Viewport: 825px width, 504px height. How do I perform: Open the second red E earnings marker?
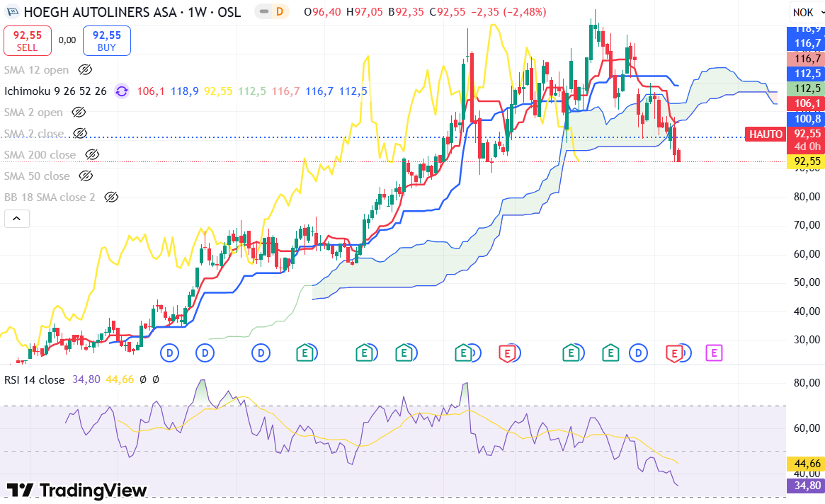(x=674, y=353)
